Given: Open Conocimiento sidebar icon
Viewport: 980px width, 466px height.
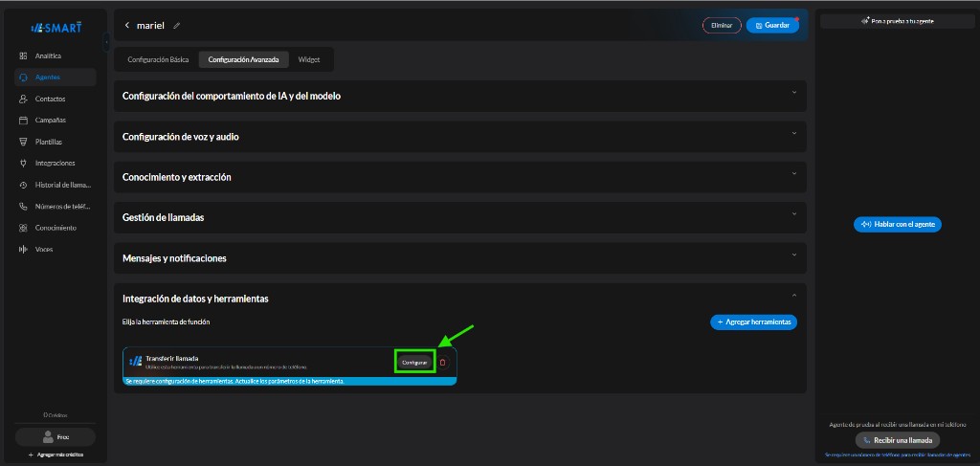Looking at the screenshot, I should coord(23,228).
